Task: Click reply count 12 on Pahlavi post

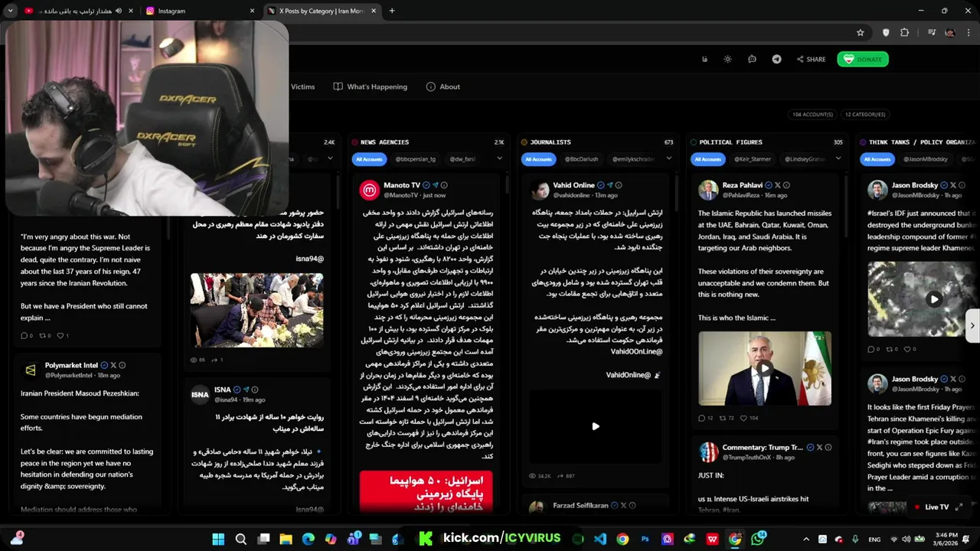Action: 705,418
